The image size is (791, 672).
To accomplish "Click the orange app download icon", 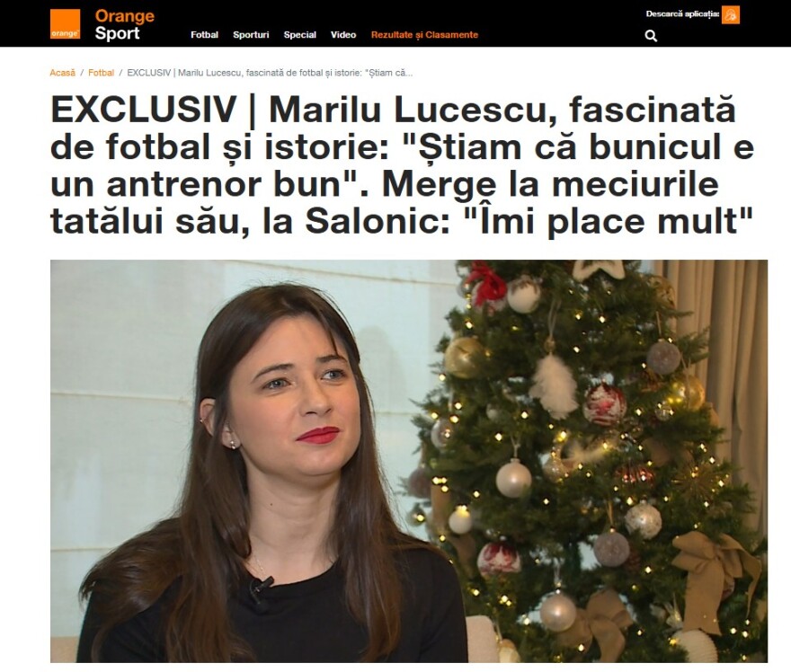I will coord(731,14).
